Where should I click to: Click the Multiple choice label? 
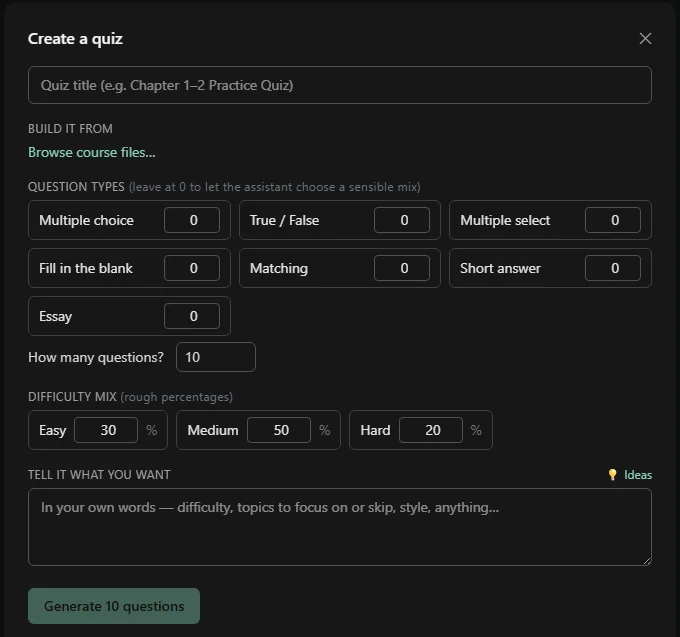[86, 220]
